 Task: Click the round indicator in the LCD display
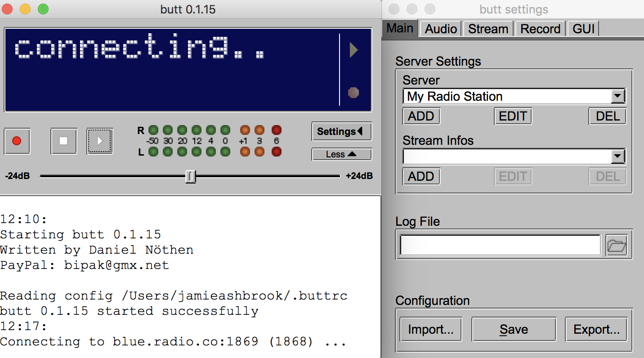[353, 93]
